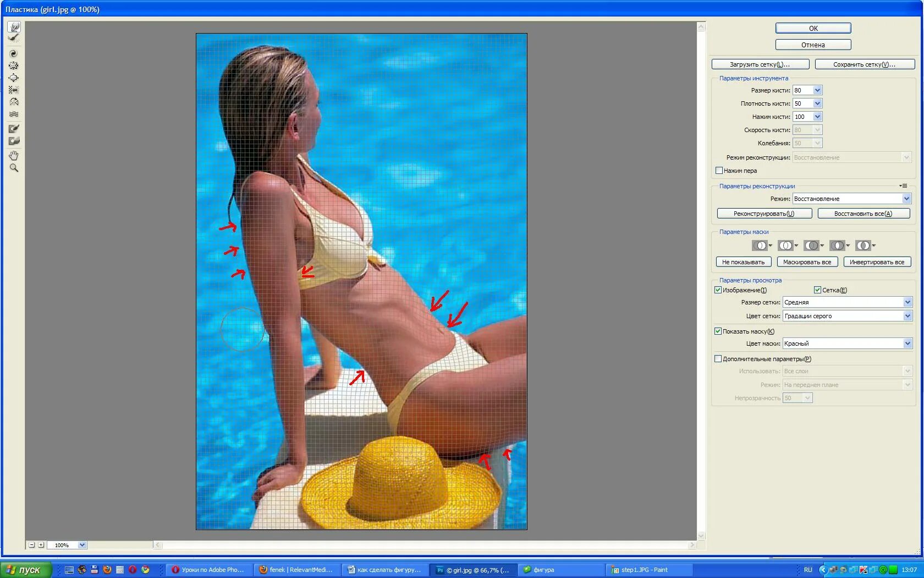Open the Нажим кисти dropdown
Screen dimensions: 924x578
pos(817,117)
